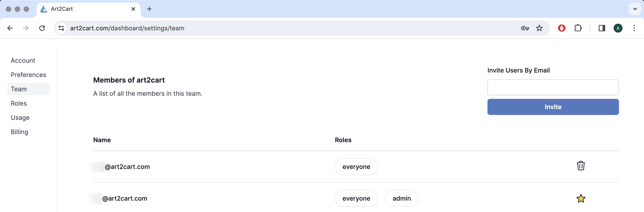
Task: Click the red ad blocker extension icon
Action: [561, 28]
